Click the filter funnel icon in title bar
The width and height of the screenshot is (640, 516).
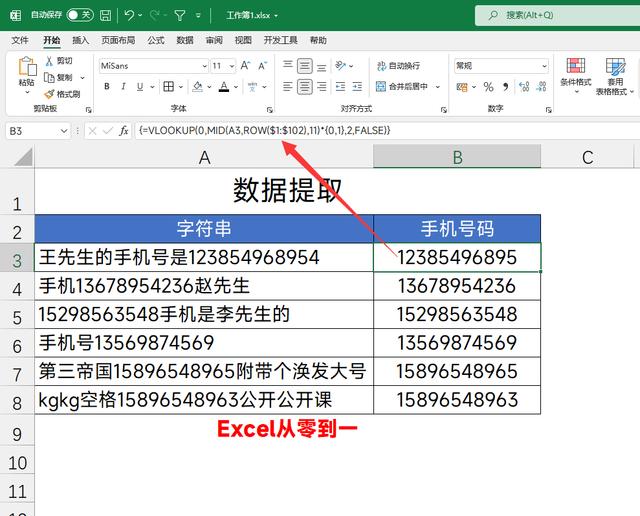click(180, 16)
